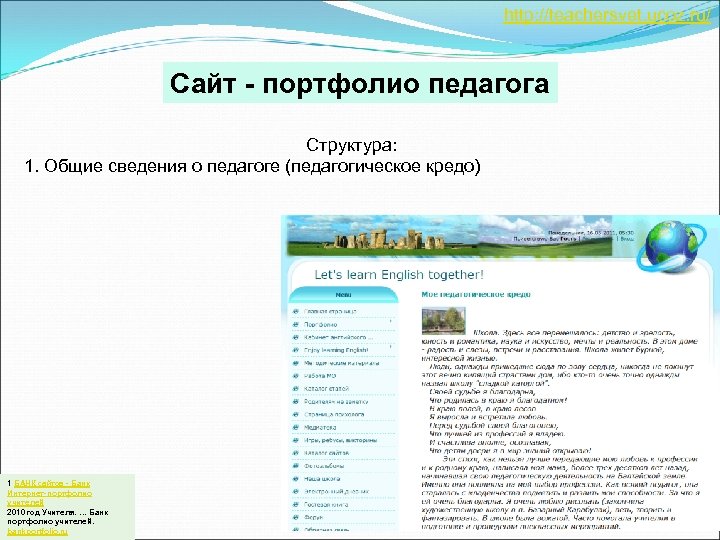This screenshot has height=540, width=720.
Task: Open the Каталог статей menu item
Action: coord(326,388)
